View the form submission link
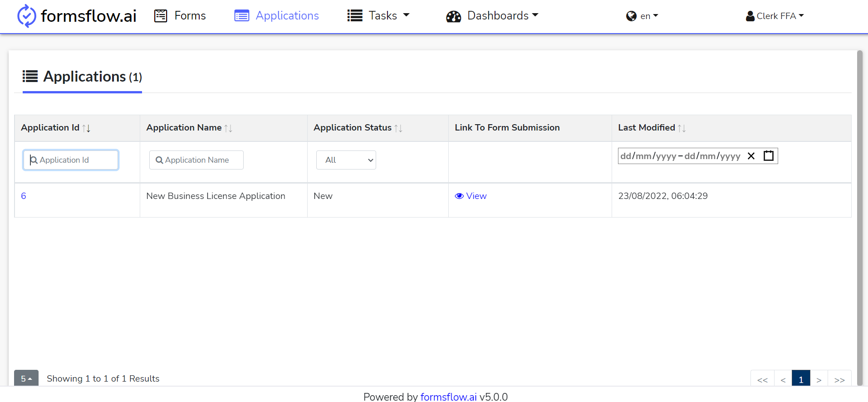 coord(471,196)
